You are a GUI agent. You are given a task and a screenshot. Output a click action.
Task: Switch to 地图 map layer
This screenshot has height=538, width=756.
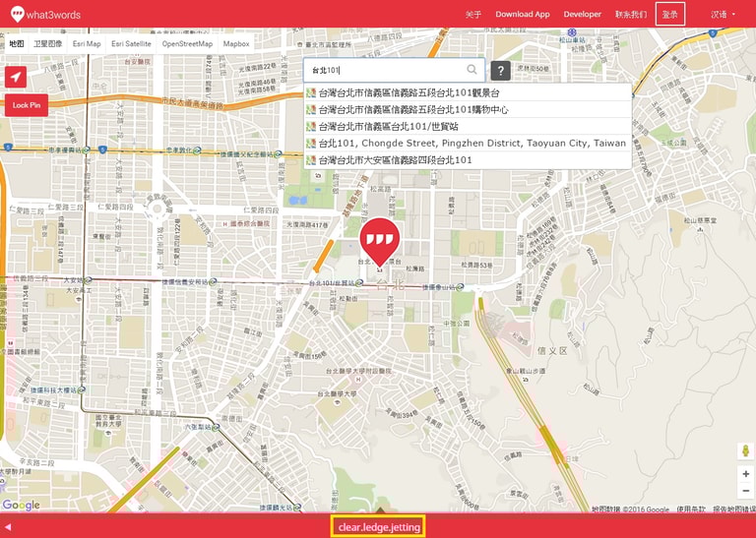pos(17,44)
